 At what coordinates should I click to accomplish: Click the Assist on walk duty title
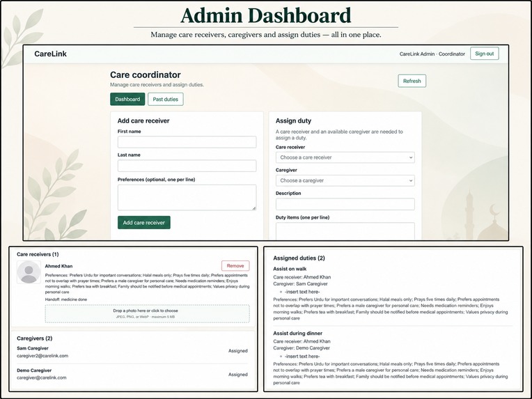click(290, 269)
